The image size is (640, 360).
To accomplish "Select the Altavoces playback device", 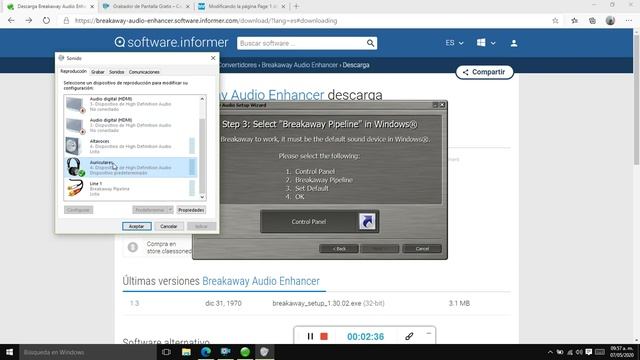I will [x=131, y=146].
